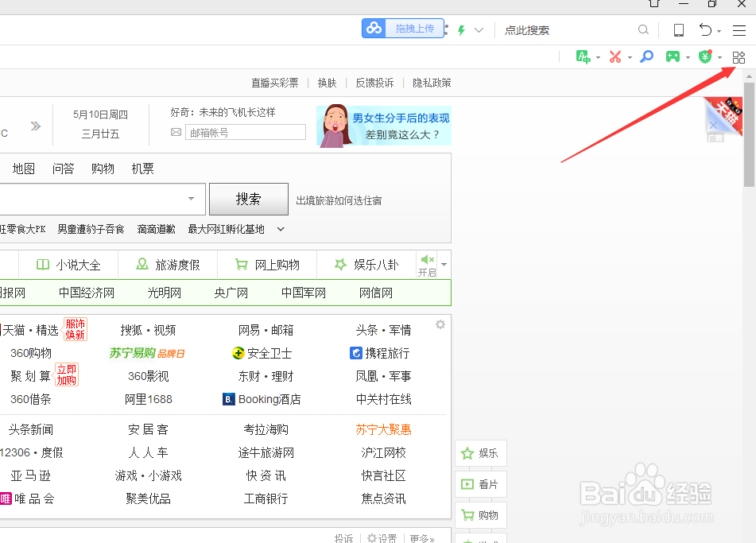Open the 隐私政策 privacy link
This screenshot has height=543, width=756.
pos(432,83)
